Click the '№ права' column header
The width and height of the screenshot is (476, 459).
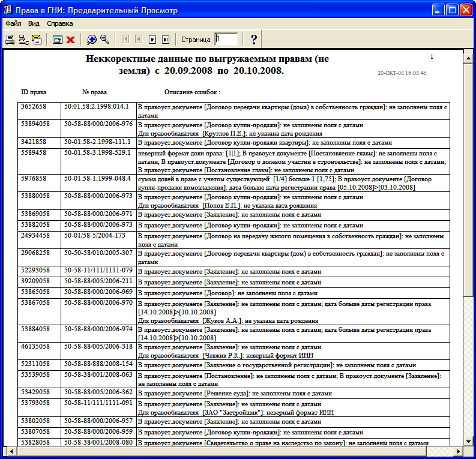tap(94, 92)
